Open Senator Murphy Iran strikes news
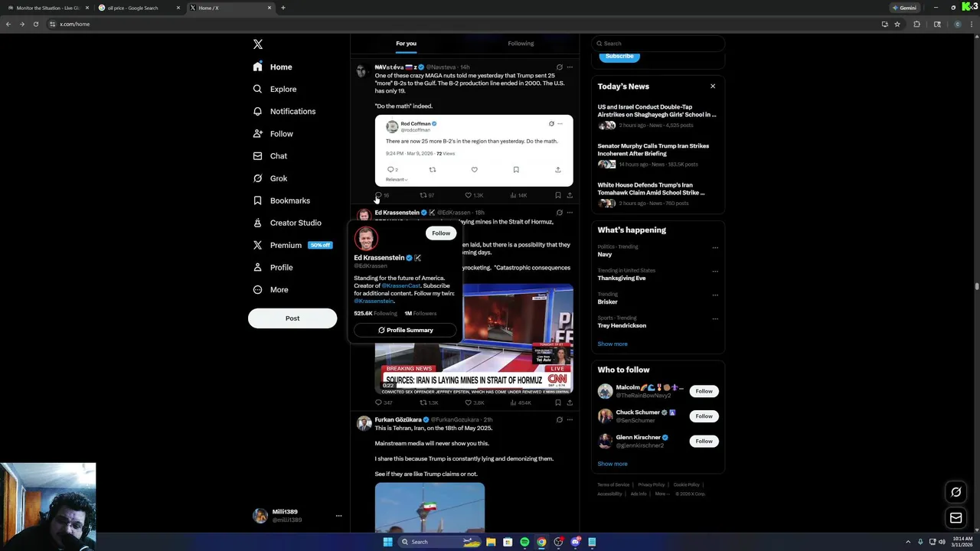Screen dimensions: 980x551 (657, 155)
